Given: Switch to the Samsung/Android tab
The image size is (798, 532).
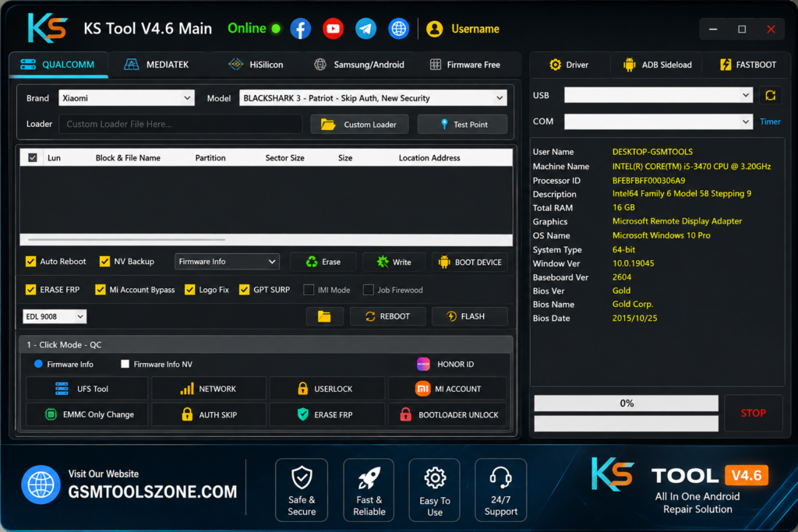Looking at the screenshot, I should 359,65.
